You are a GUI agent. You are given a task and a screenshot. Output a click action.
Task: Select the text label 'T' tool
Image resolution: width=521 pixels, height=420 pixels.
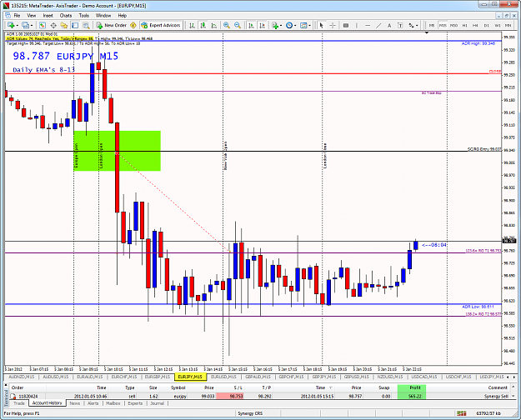point(400,25)
